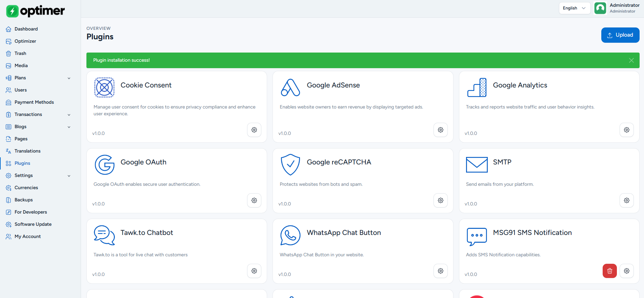644x298 pixels.
Task: Click the Google OAuth plugin logo icon
Action: pos(104,165)
